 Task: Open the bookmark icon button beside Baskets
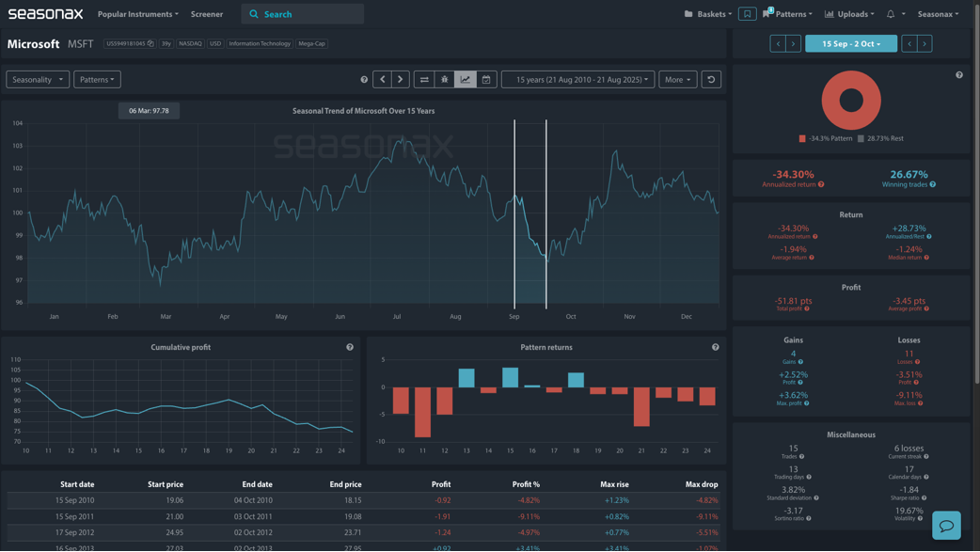tap(747, 14)
